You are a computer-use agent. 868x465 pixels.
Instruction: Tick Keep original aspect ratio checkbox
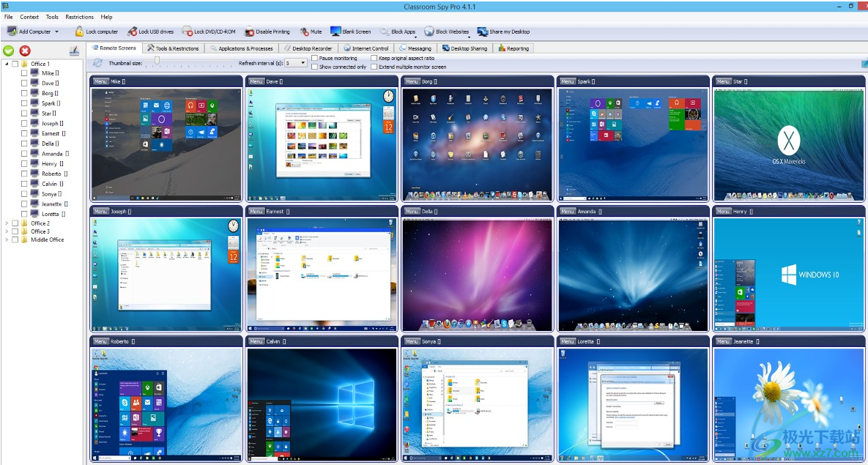[374, 58]
